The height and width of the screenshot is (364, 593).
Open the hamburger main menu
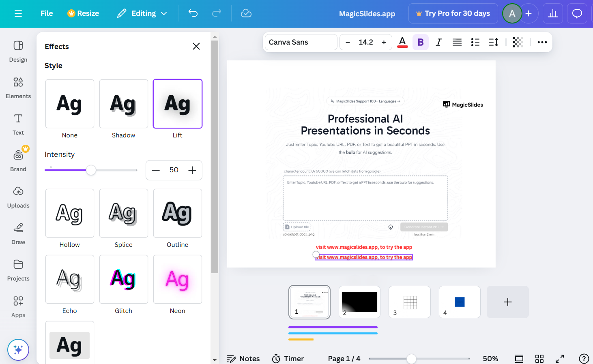(18, 13)
